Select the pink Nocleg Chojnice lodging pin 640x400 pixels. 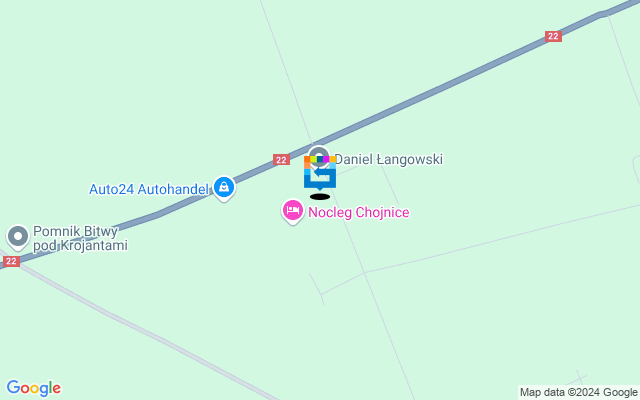click(x=293, y=211)
